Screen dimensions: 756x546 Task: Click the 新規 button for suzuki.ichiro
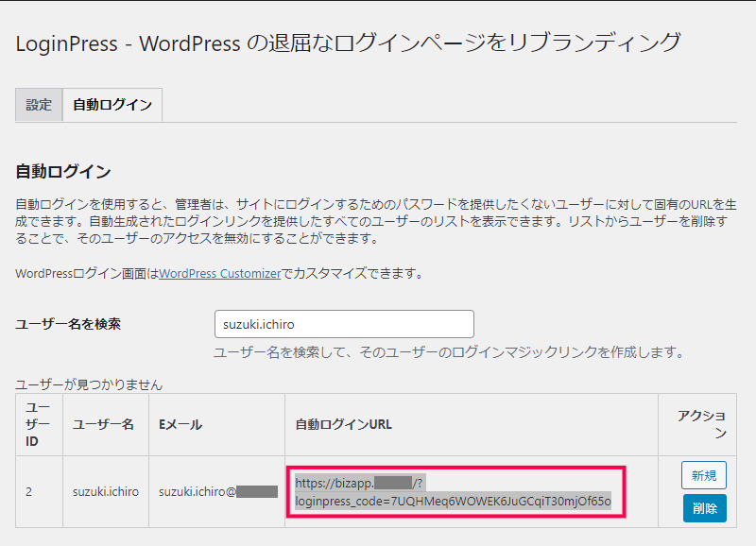click(x=704, y=476)
